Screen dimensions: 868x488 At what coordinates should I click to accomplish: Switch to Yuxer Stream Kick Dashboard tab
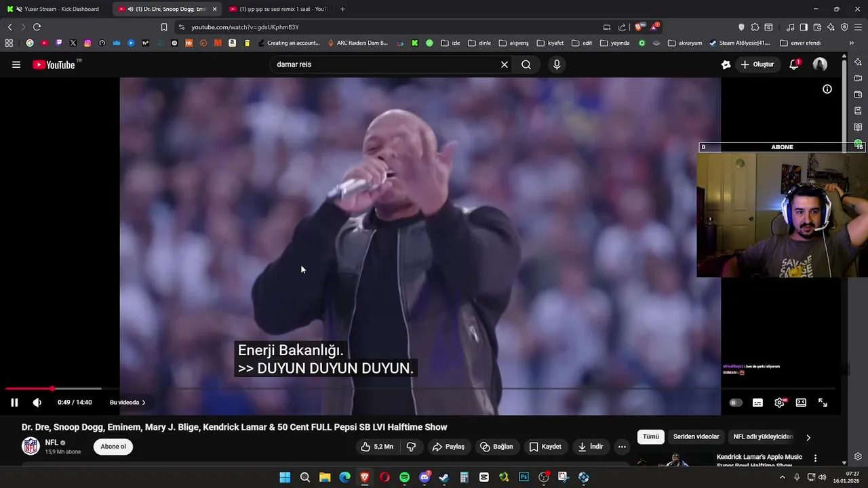(54, 9)
